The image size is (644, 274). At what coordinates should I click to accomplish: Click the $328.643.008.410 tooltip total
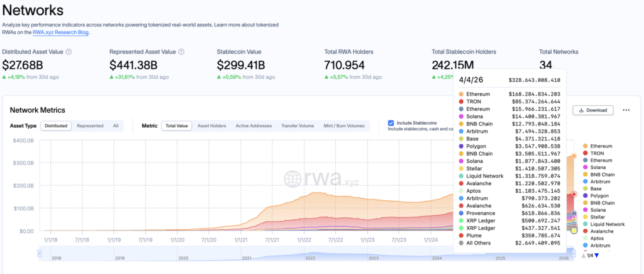[x=535, y=80]
